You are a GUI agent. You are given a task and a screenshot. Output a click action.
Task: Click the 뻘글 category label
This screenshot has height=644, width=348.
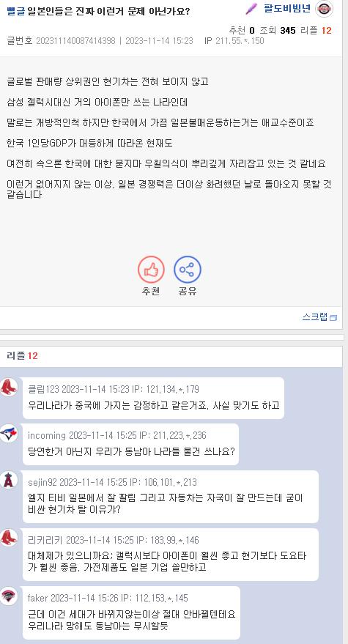point(16,11)
